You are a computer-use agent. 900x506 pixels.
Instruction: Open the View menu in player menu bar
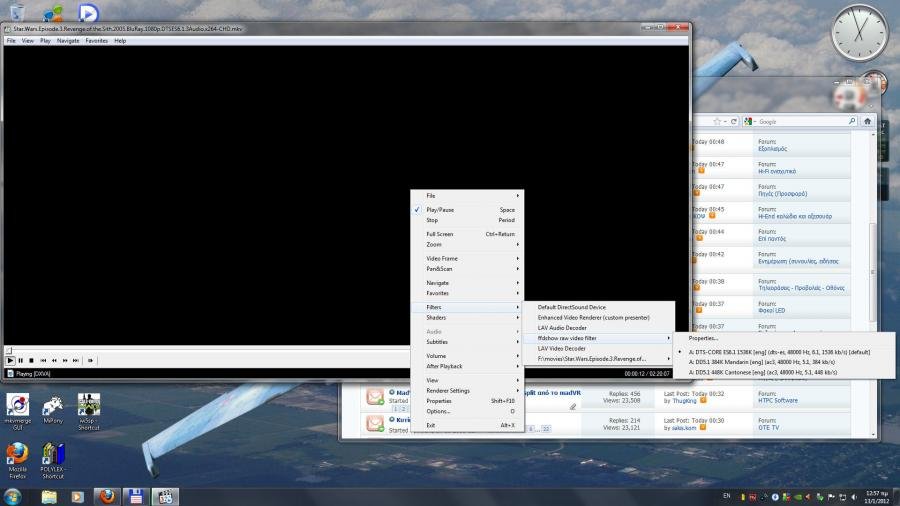click(x=28, y=41)
